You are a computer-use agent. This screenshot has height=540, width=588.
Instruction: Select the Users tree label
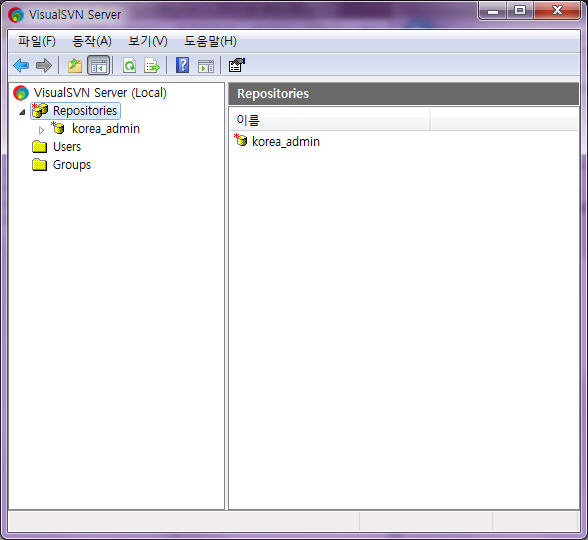click(67, 147)
